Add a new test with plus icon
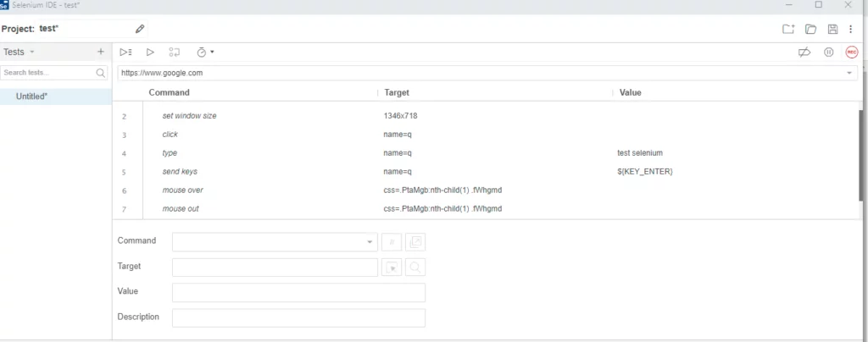 [101, 52]
